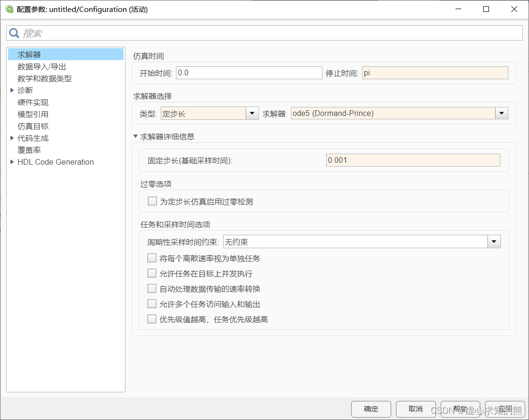
Task: Click the 应用 button
Action: coord(505,409)
